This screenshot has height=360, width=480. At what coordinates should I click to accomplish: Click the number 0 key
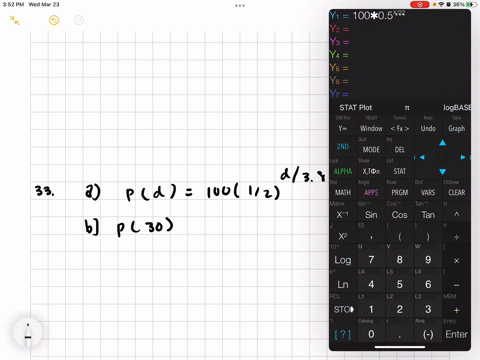click(x=371, y=334)
